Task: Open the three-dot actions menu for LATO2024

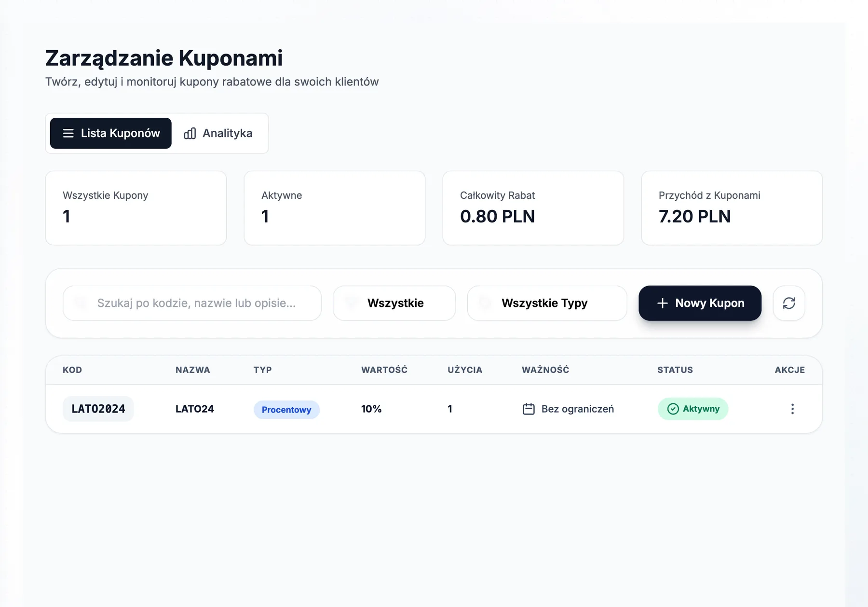Action: point(792,409)
